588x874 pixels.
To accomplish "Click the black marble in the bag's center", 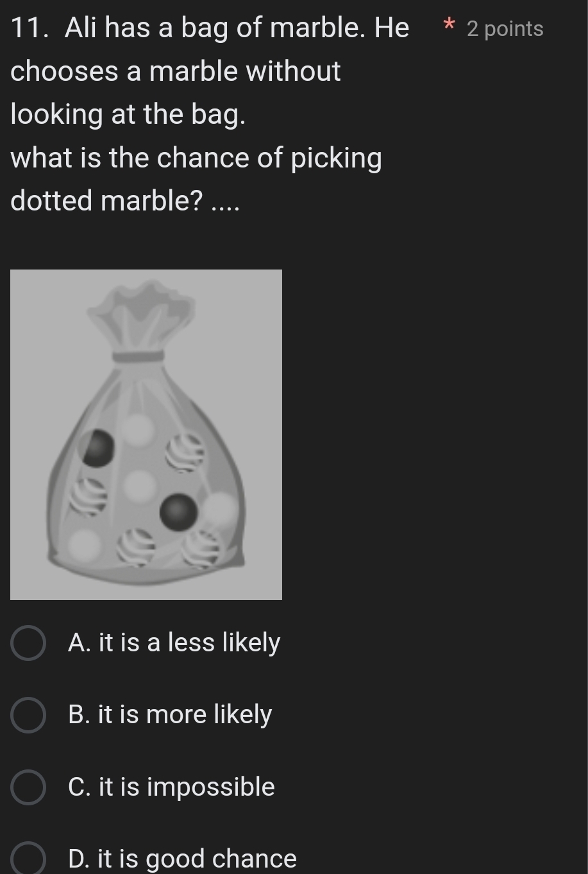I will pos(178,511).
